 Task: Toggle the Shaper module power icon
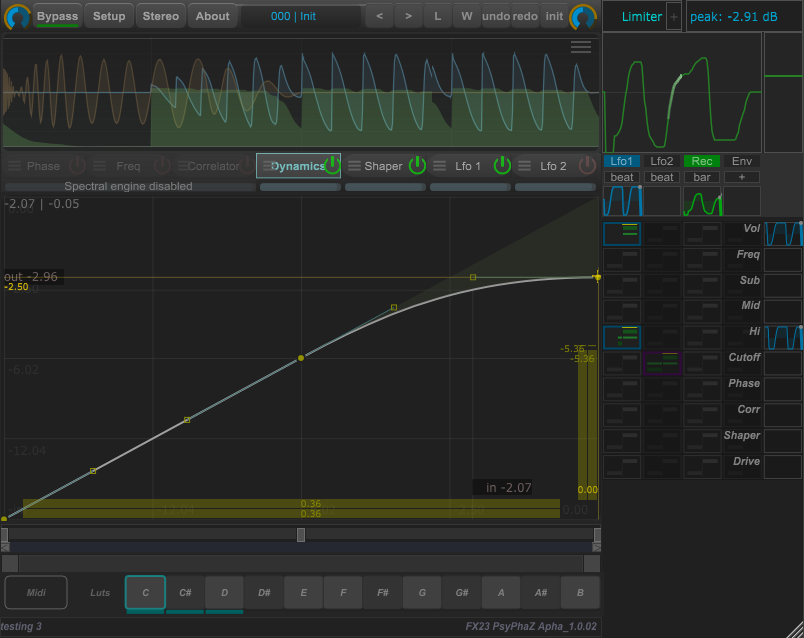click(417, 166)
